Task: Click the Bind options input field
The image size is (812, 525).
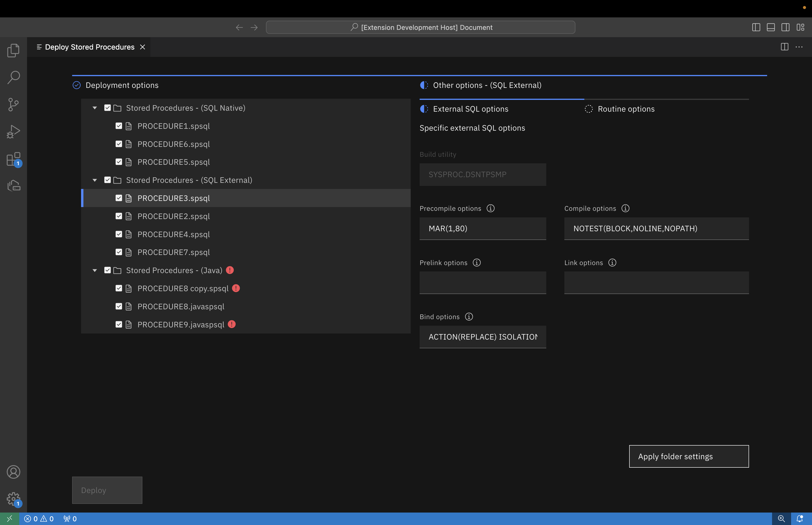Action: click(x=482, y=336)
